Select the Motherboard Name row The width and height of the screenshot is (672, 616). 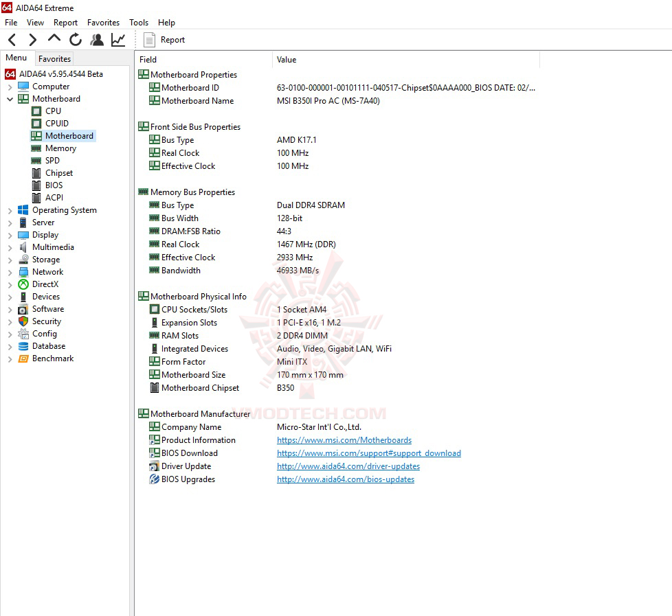[337, 101]
